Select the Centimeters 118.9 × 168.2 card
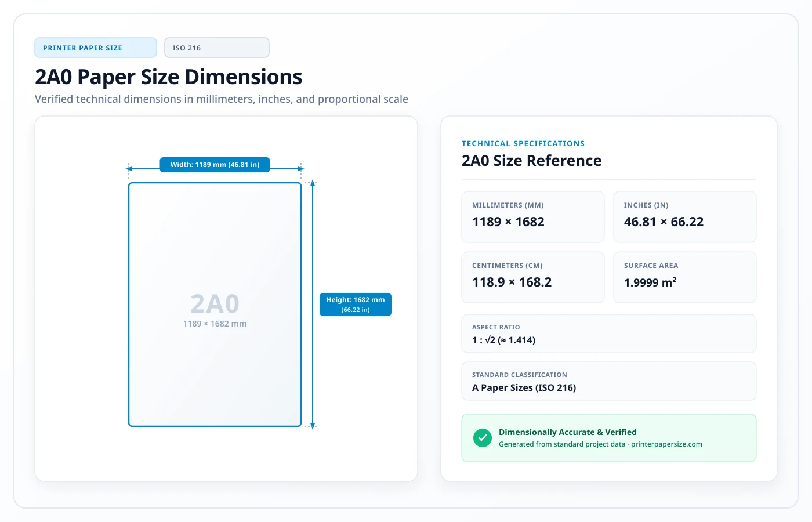This screenshot has width=812, height=522. click(x=533, y=277)
